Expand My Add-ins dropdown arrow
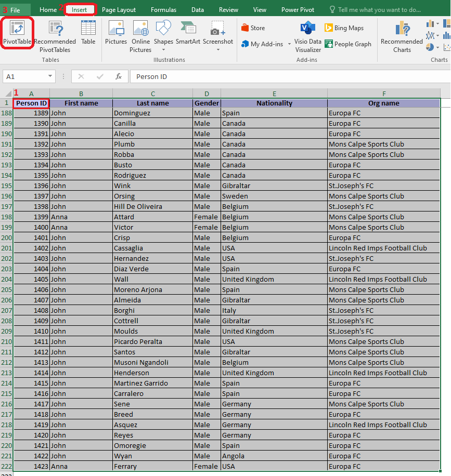451x476 pixels. [x=289, y=45]
